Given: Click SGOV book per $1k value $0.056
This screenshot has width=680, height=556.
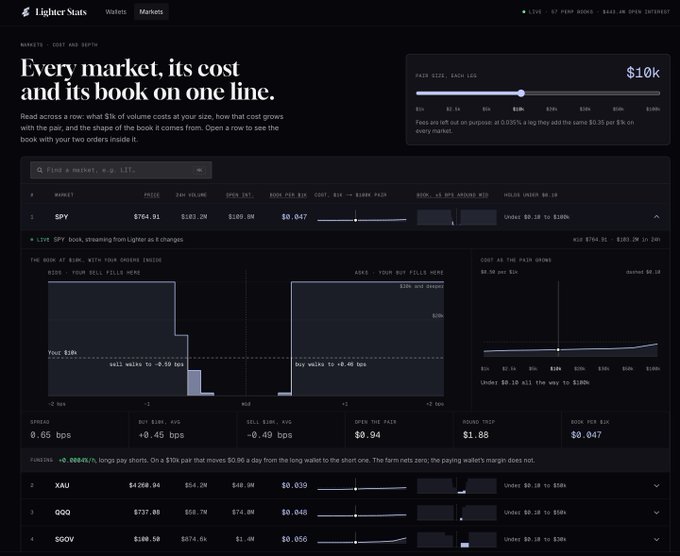Looking at the screenshot, I should pos(294,539).
